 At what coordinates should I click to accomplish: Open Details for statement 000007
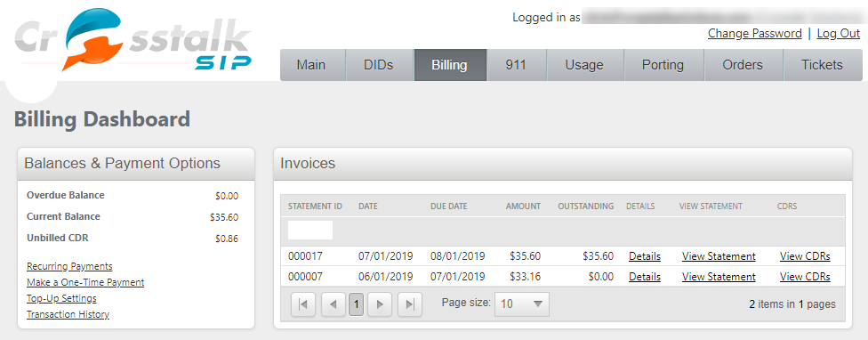click(x=645, y=276)
